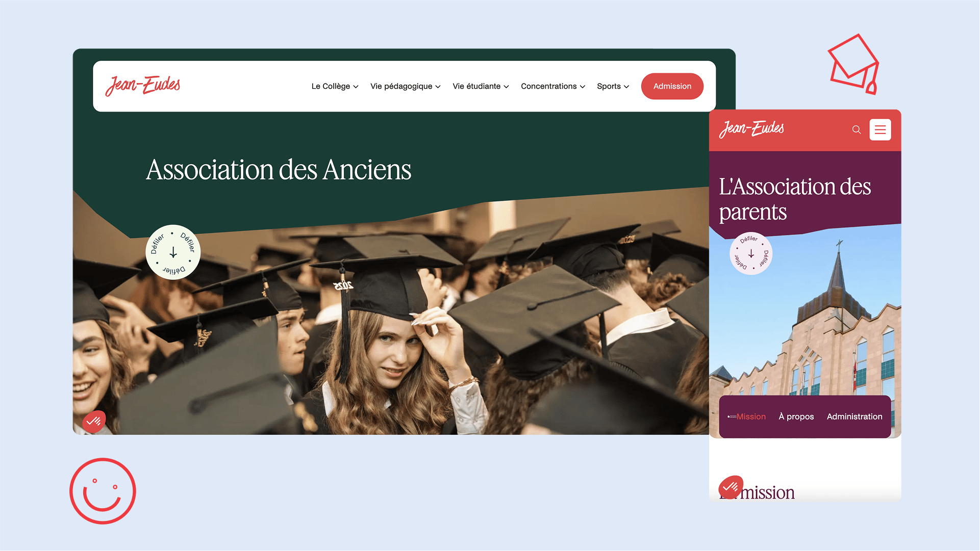Expand the Vie étudiante dropdown
This screenshot has width=980, height=551.
point(481,86)
